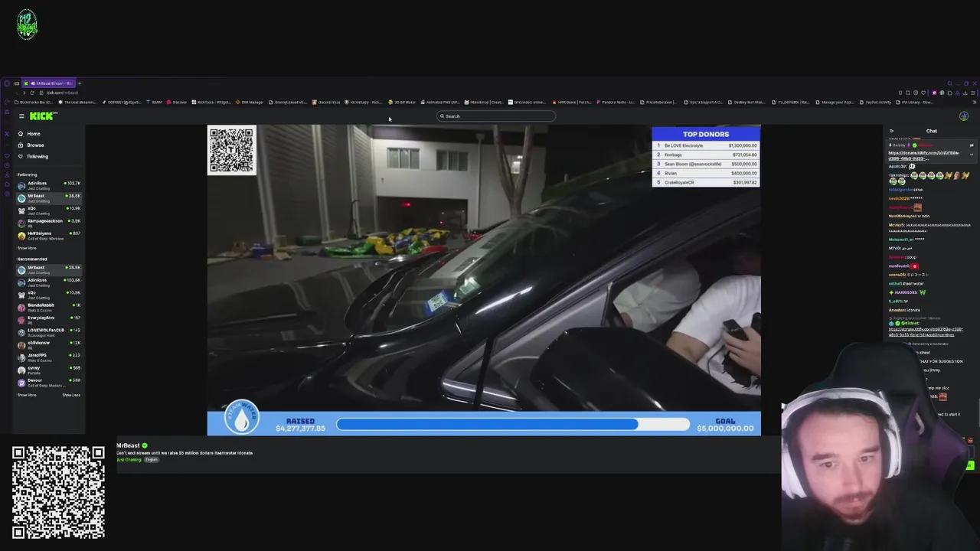Expand Show More under Following
This screenshot has width=980, height=551.
[x=27, y=248]
